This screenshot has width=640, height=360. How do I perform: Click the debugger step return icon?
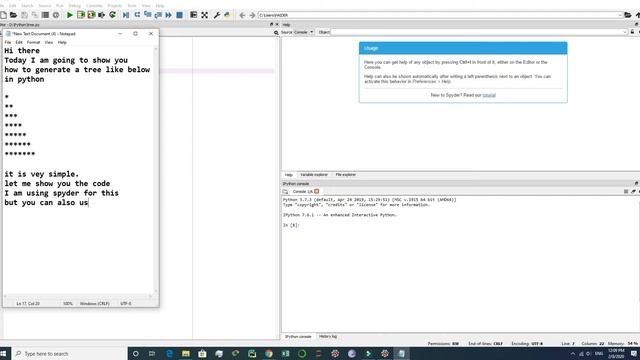(x=158, y=15)
